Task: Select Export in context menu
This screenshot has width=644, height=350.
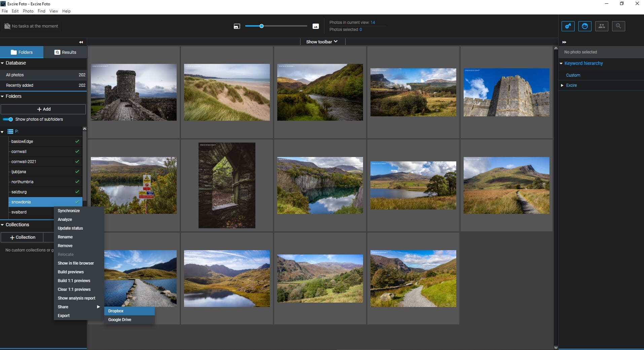Action: [79, 315]
